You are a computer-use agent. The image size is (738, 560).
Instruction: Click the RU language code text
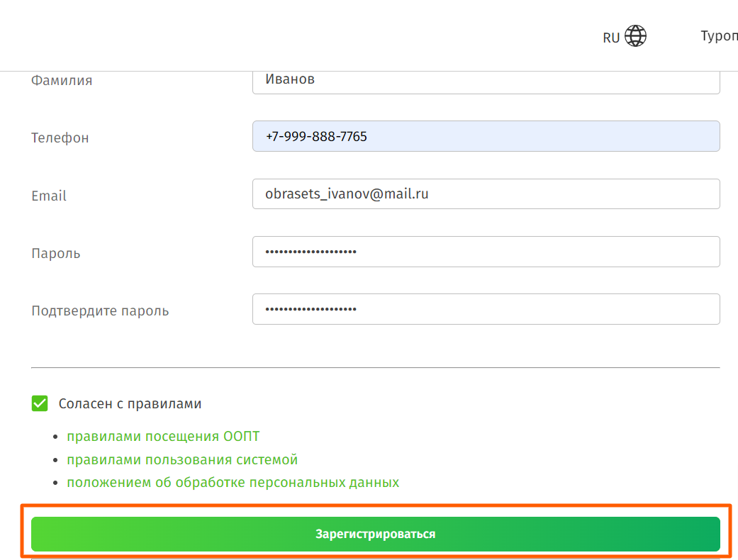[611, 38]
